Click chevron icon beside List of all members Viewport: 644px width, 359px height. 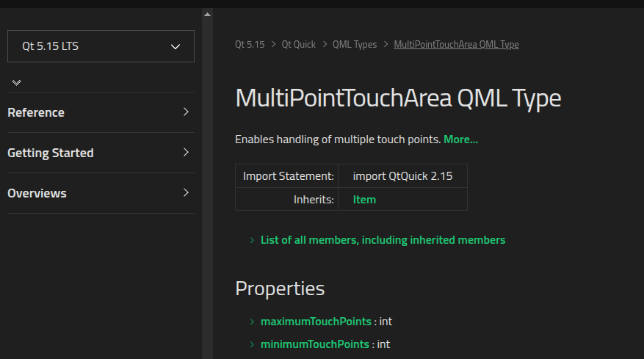pos(252,240)
